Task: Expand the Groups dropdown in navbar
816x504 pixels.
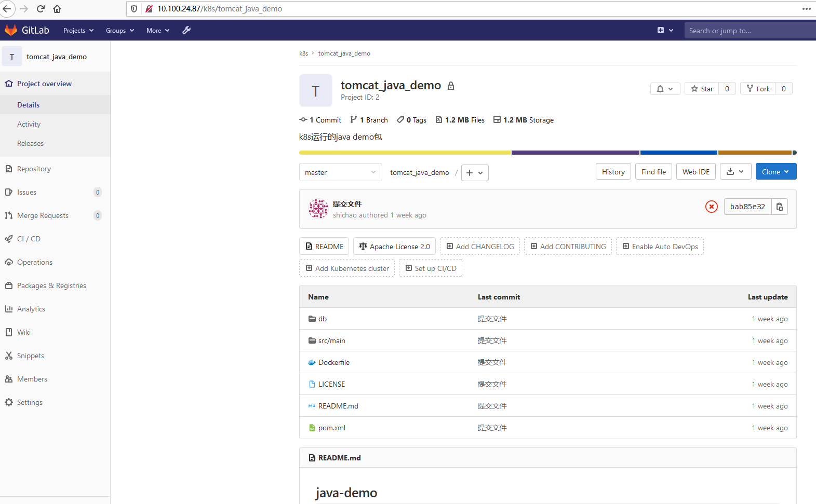Action: click(120, 30)
